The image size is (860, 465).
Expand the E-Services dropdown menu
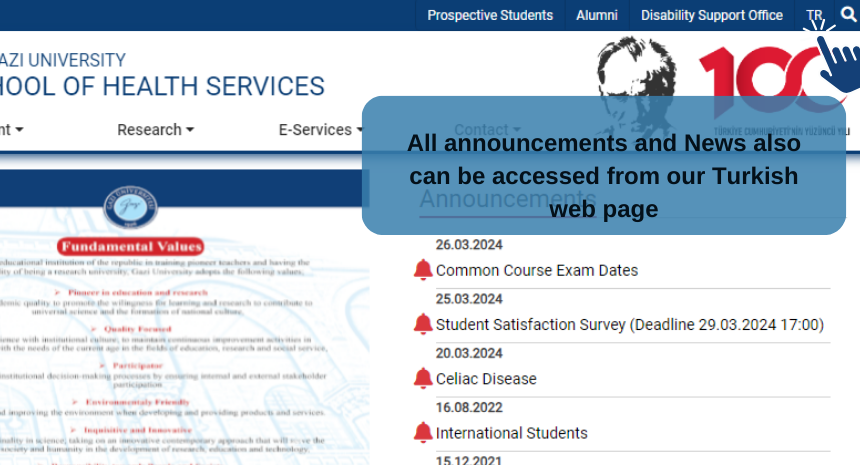[321, 130]
